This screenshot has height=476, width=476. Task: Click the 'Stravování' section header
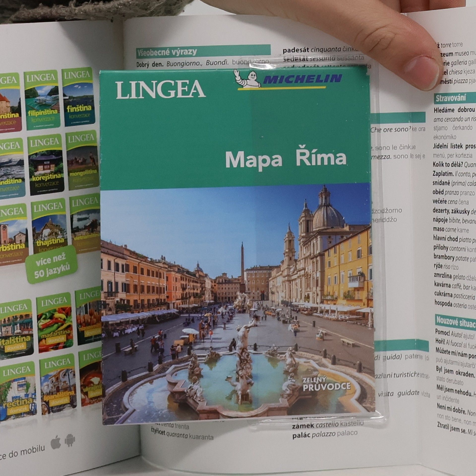451,98
